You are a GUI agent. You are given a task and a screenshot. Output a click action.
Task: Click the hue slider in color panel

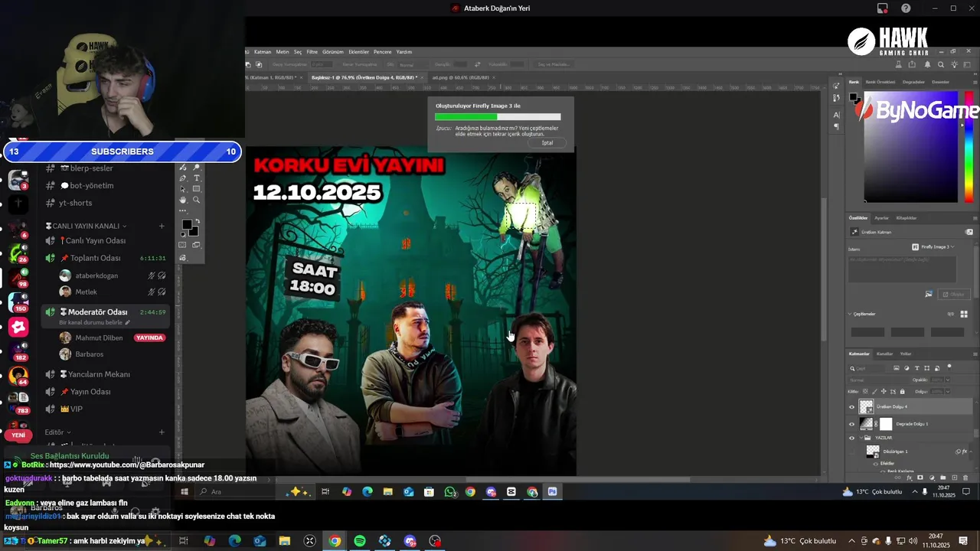pos(969,147)
